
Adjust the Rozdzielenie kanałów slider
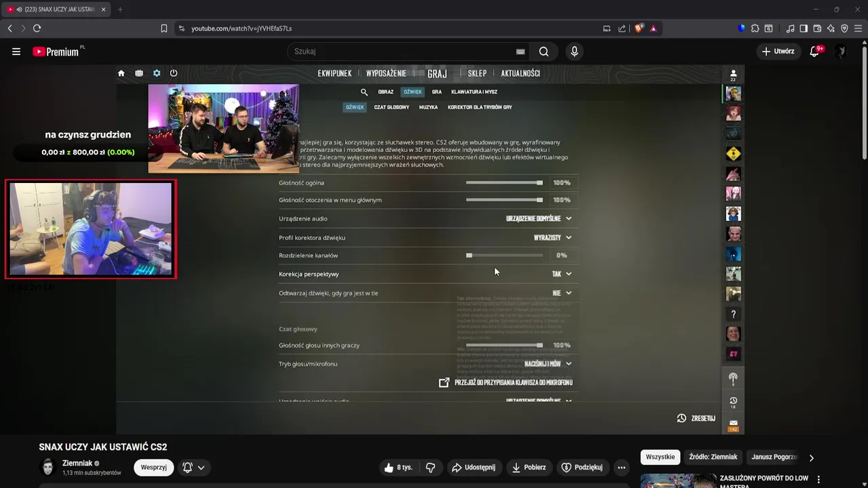click(x=505, y=256)
